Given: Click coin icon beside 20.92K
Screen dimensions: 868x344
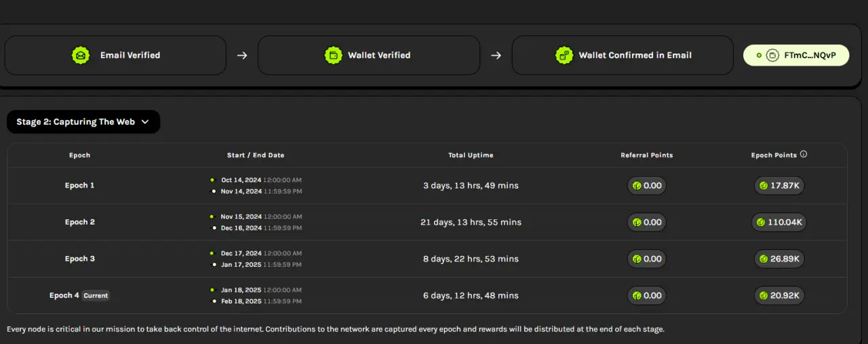Looking at the screenshot, I should coord(764,295).
